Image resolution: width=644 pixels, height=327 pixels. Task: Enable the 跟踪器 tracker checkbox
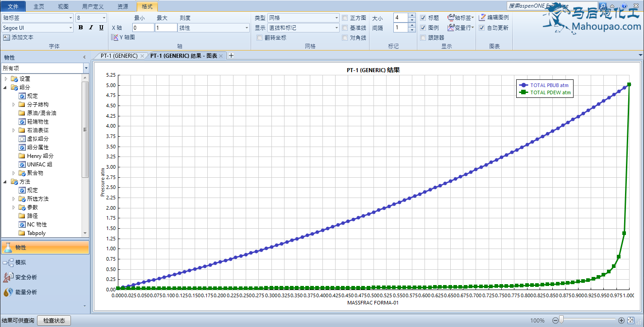point(423,38)
